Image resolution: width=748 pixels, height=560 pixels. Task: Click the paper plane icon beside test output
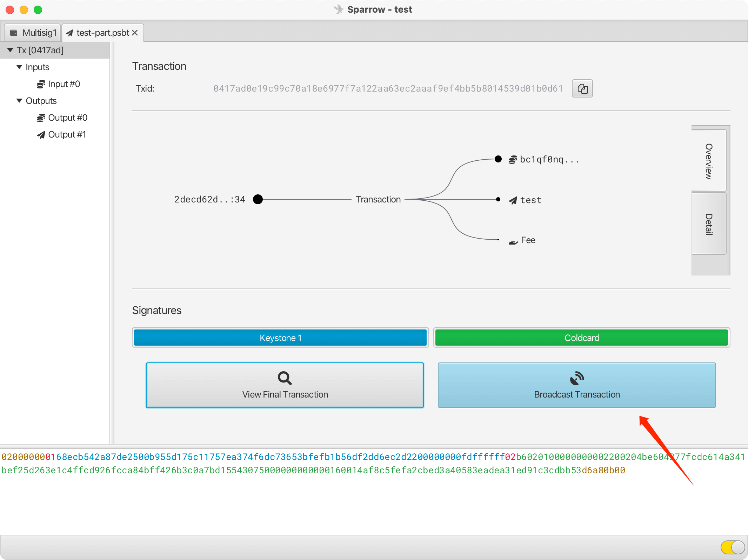tap(513, 200)
